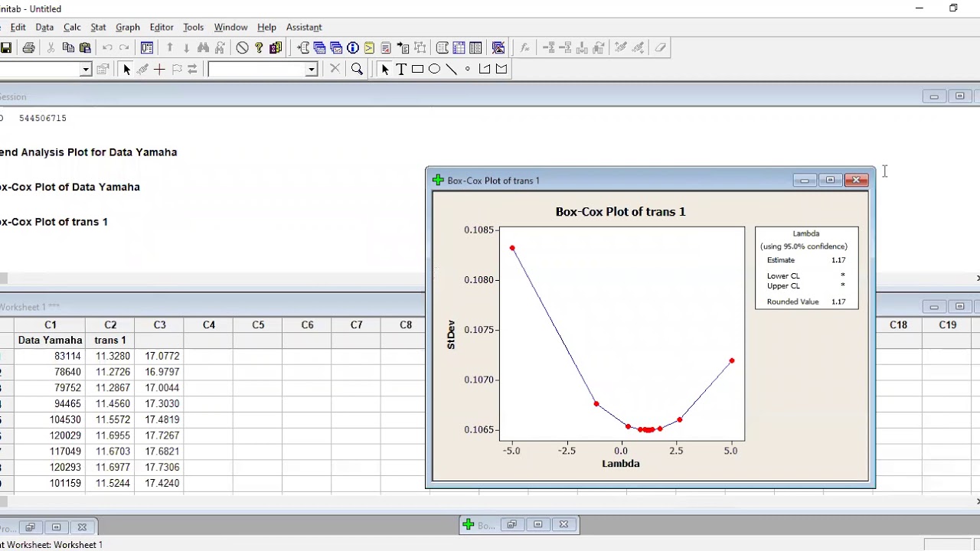Click the Delete X icon
980x551 pixels.
point(335,69)
